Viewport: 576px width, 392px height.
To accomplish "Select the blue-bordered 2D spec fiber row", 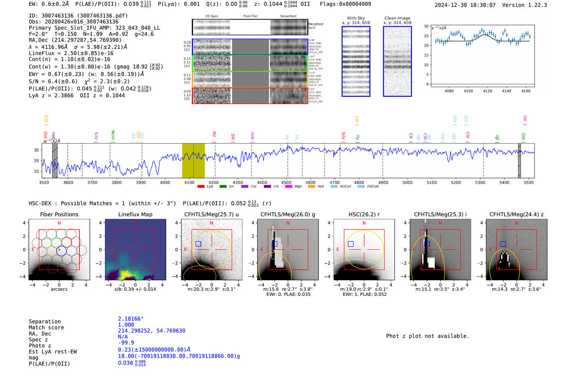I will (x=250, y=47).
